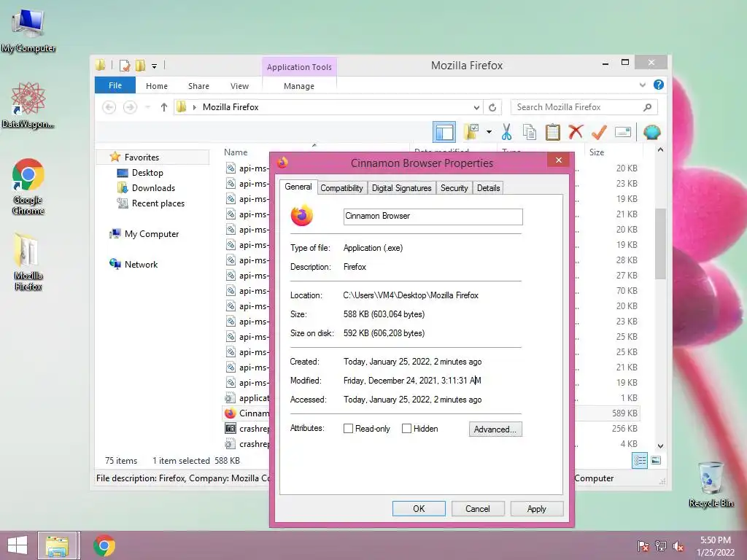Click Apply in Properties dialog
747x560 pixels.
536,508
